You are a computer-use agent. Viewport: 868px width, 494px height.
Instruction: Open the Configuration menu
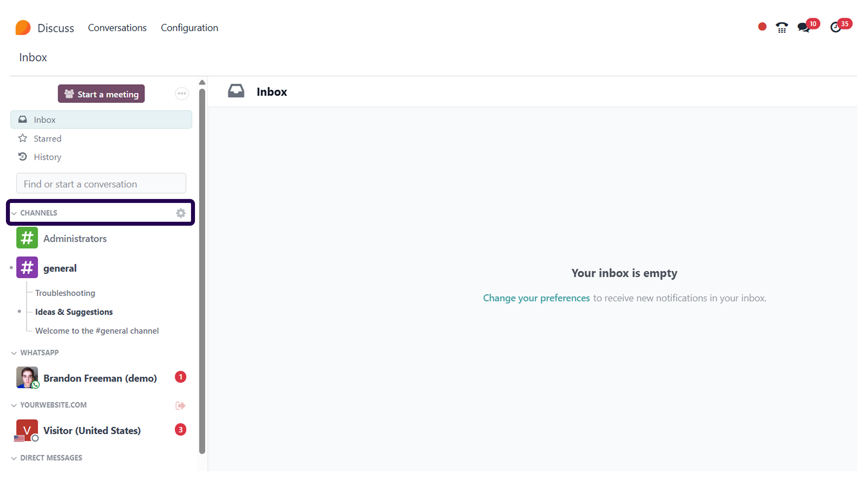pos(189,27)
